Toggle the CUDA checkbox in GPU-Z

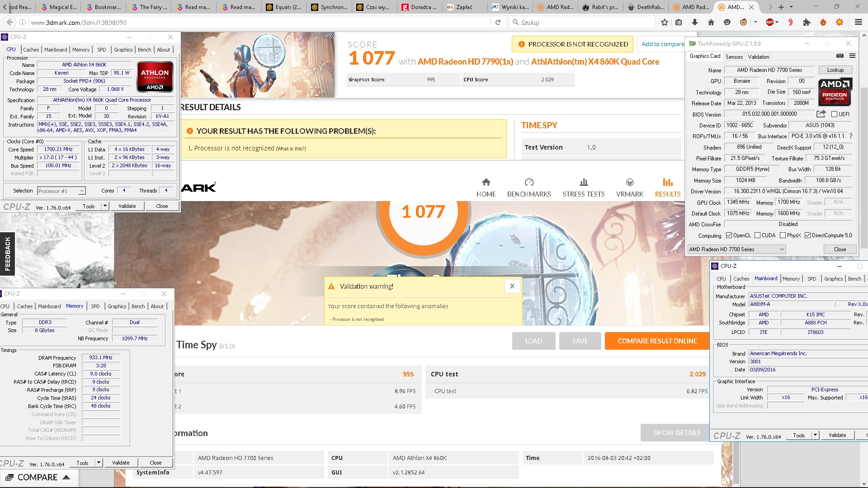click(757, 235)
